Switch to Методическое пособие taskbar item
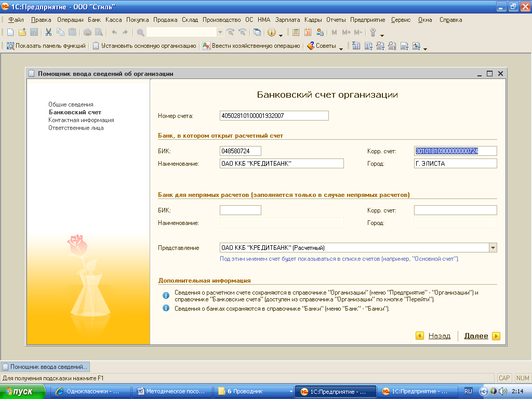This screenshot has height=399, width=532. coord(172,392)
